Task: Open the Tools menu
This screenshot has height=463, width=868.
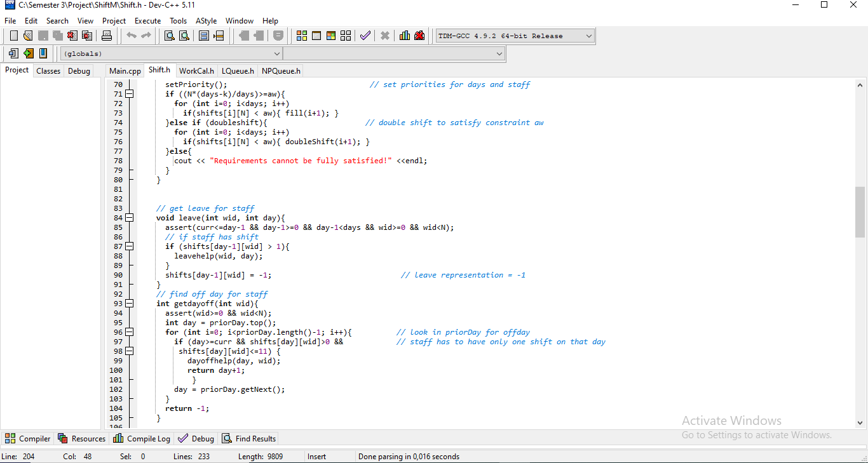Action: 179,21
